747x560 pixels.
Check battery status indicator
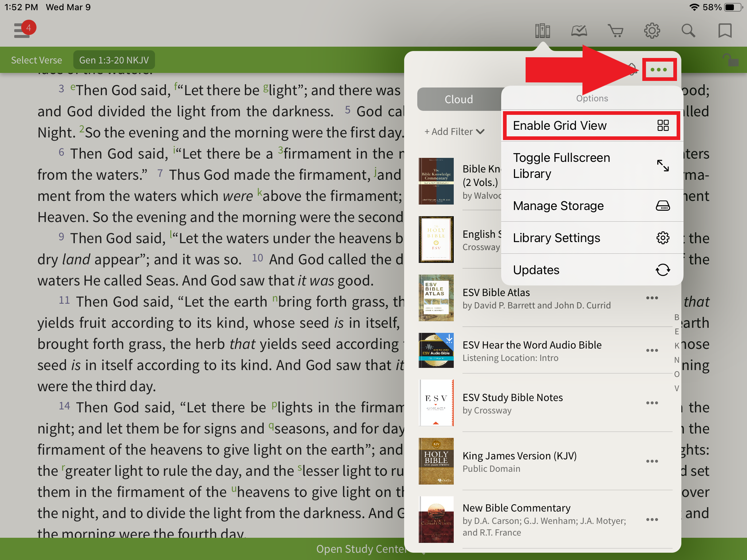tap(734, 7)
